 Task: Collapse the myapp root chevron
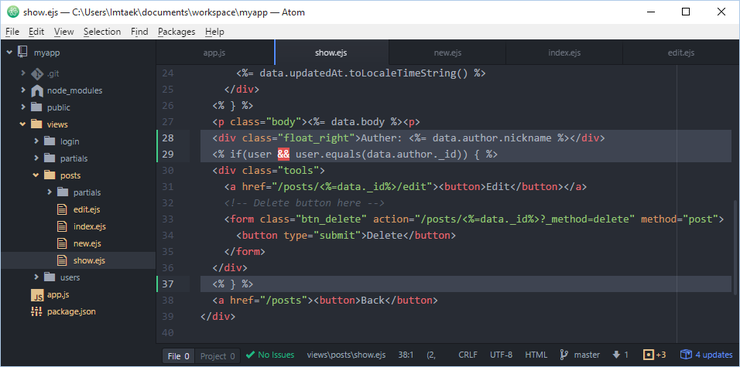tap(9, 52)
